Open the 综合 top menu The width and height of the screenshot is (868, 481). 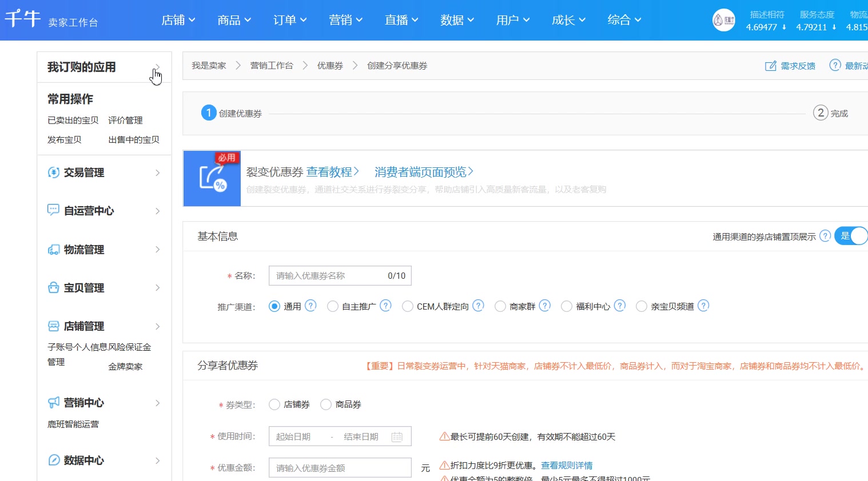(625, 20)
